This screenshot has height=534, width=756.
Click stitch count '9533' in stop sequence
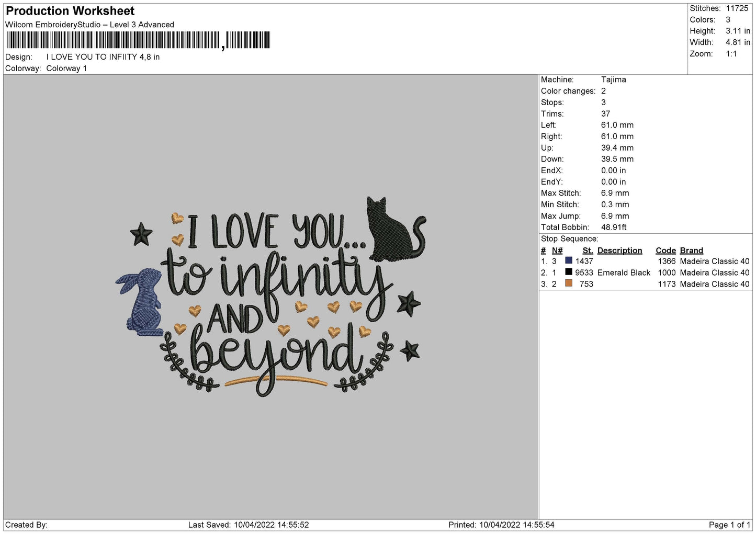584,272
